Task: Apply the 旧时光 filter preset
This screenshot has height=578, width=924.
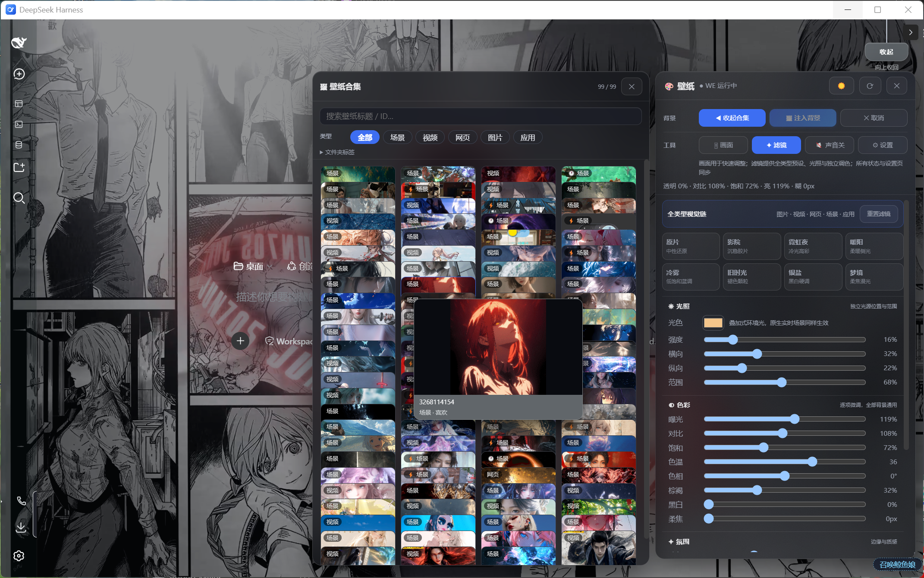Action: pos(752,277)
